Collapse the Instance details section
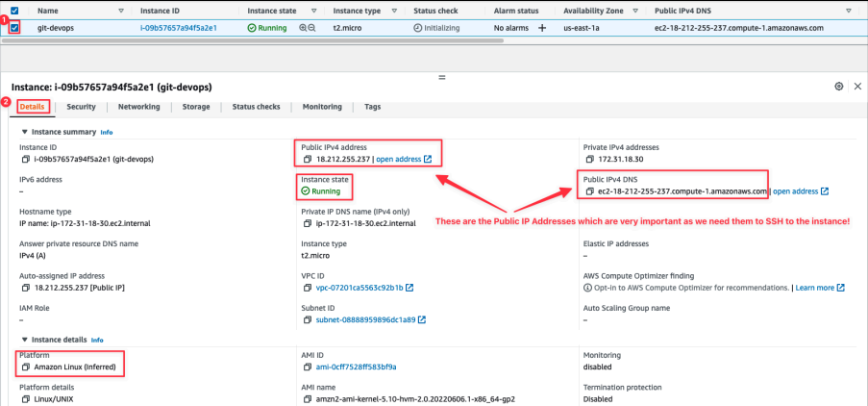The height and width of the screenshot is (406, 868). point(24,340)
